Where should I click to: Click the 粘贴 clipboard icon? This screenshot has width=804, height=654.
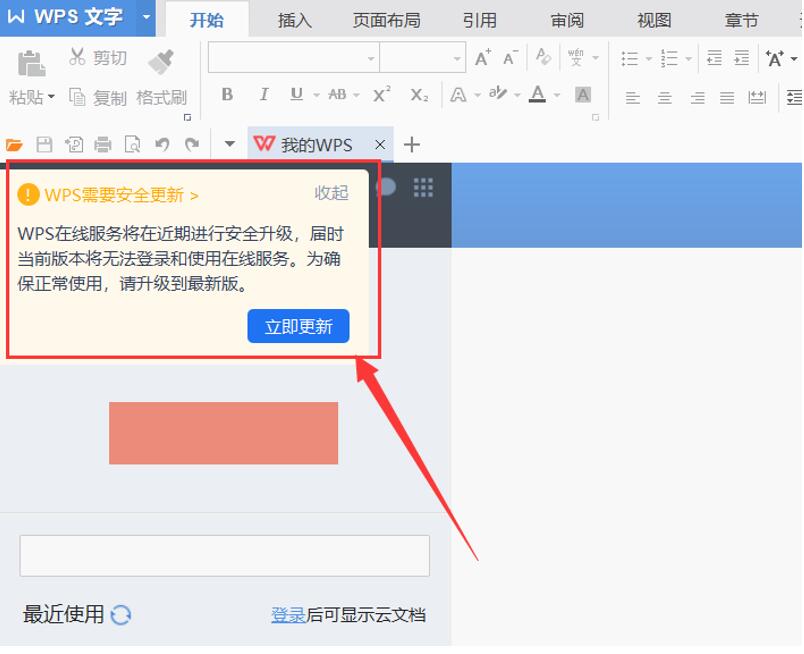31,63
